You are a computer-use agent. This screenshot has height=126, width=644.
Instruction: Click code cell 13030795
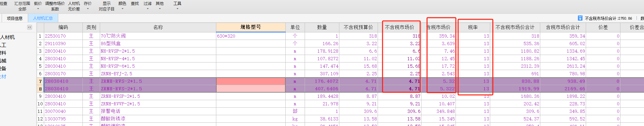coord(63,119)
